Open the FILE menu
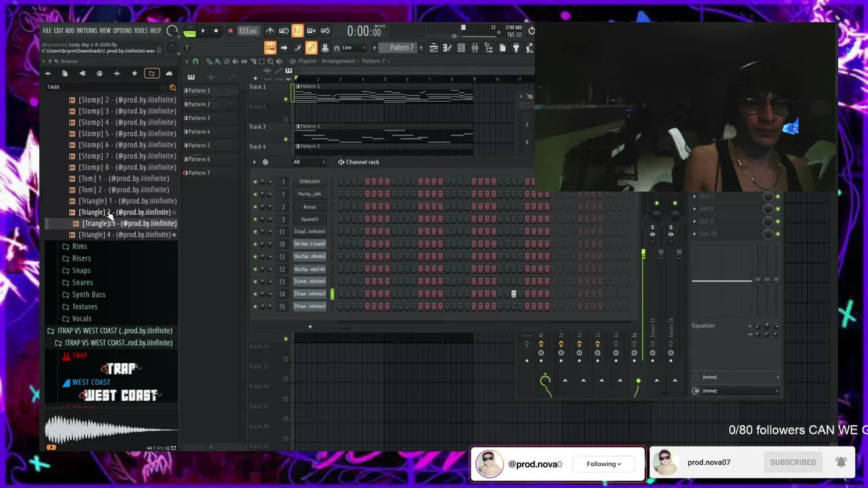The width and height of the screenshot is (868, 488). click(47, 30)
